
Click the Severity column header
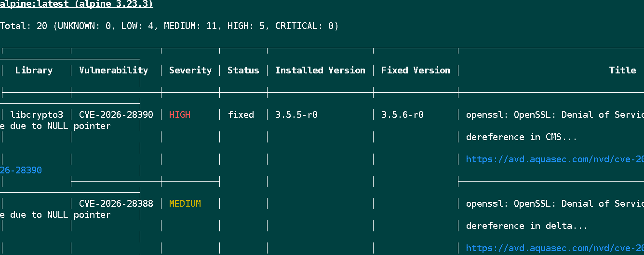click(x=190, y=71)
